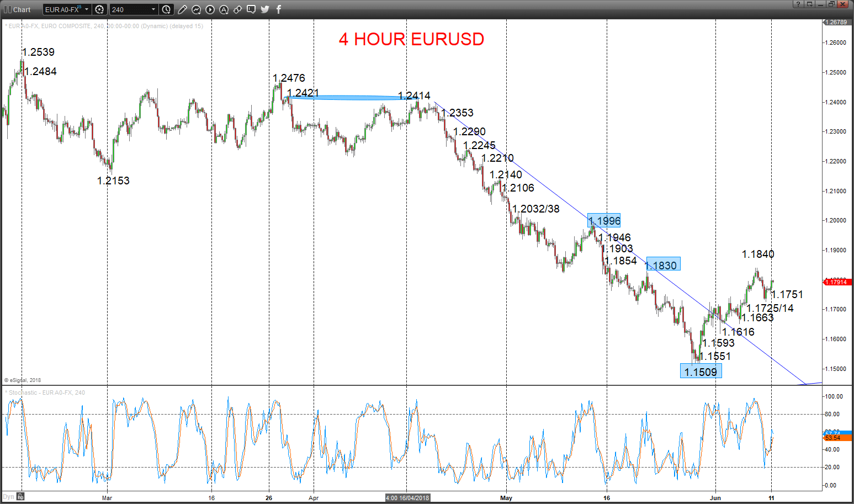Image resolution: width=854 pixels, height=504 pixels.
Task: Share chart via Facebook icon
Action: pos(279,9)
